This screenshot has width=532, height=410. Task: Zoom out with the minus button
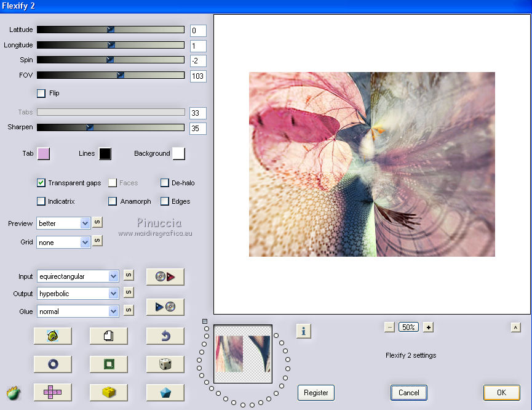click(x=389, y=328)
